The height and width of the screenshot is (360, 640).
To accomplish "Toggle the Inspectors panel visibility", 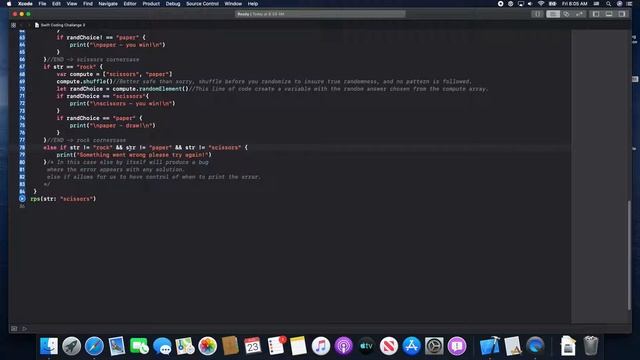I will pyautogui.click(x=622, y=14).
